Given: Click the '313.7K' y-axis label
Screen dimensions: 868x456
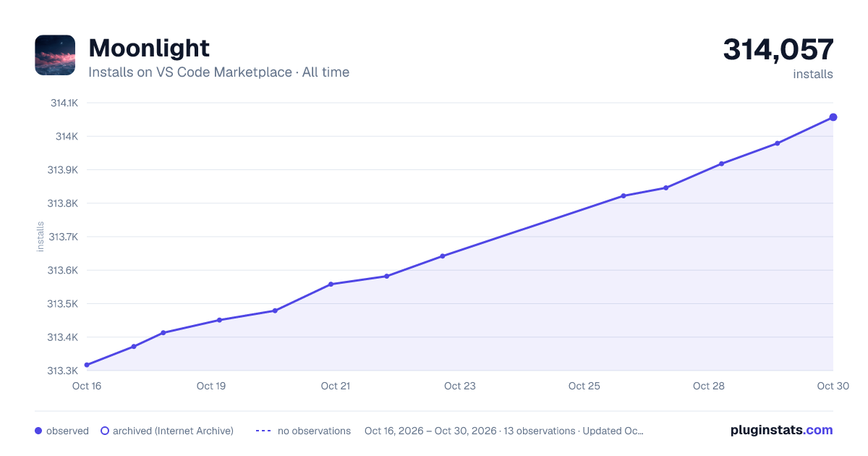Looking at the screenshot, I should (63, 237).
